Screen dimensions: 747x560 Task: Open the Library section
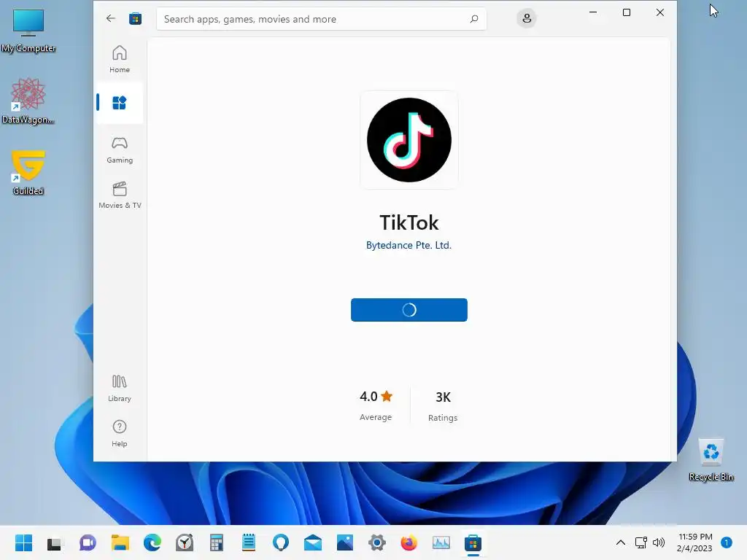120,389
